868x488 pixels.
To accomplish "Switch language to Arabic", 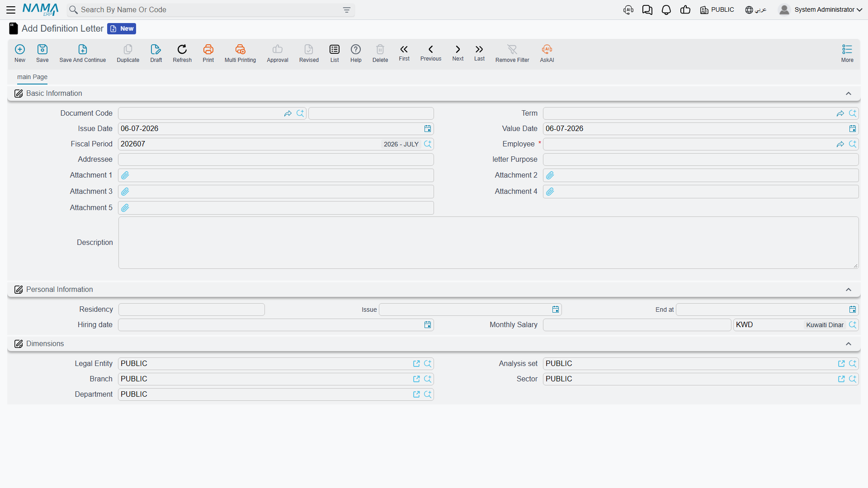I will (x=755, y=10).
